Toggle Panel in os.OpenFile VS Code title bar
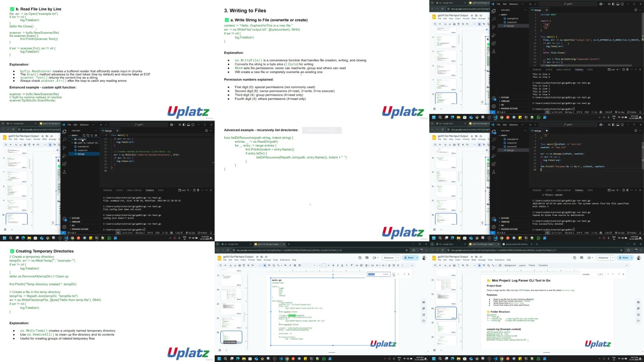The width and height of the screenshot is (644, 362). pyautogui.click(x=618, y=4)
